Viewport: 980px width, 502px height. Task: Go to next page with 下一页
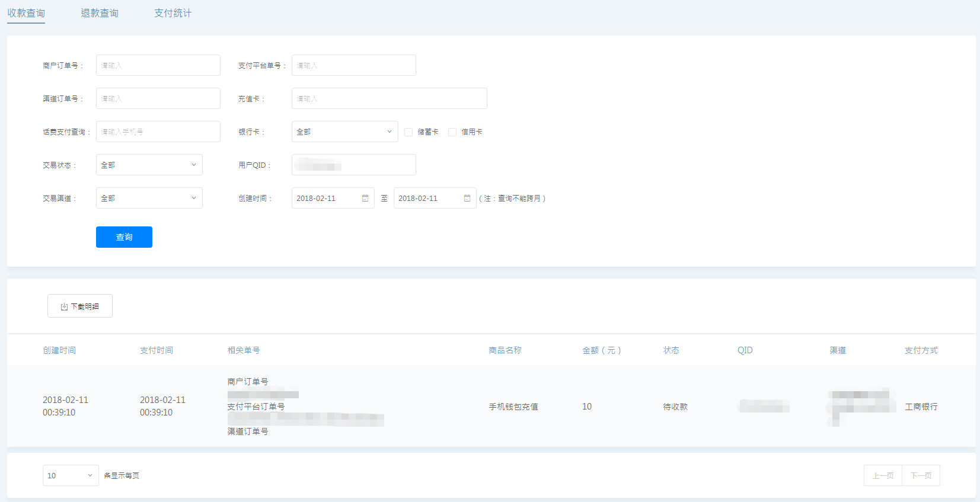click(x=921, y=475)
